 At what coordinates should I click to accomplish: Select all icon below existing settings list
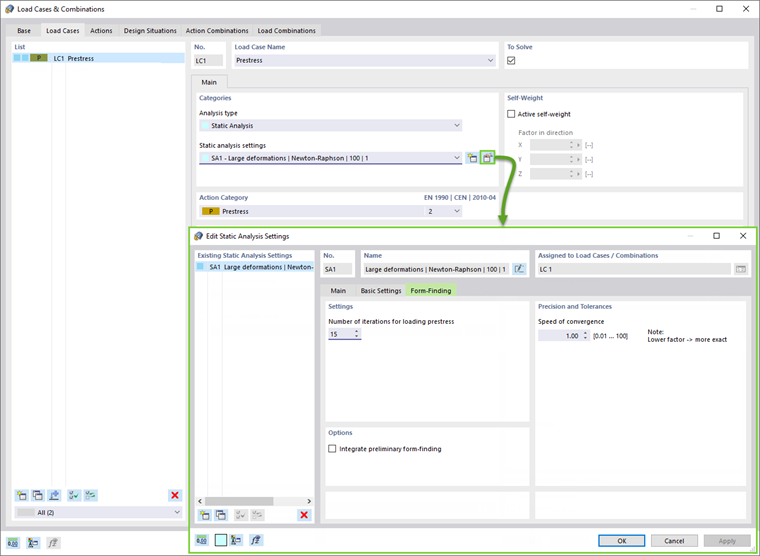point(241,515)
